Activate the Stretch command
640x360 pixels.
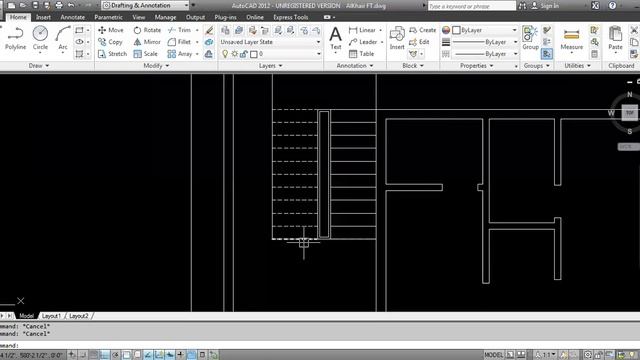pos(112,54)
